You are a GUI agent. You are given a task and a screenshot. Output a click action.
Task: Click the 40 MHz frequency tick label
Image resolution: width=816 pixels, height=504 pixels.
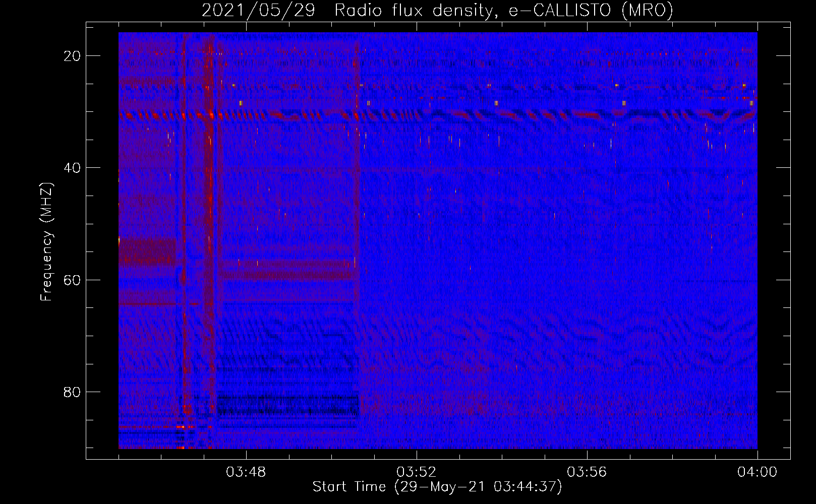point(72,168)
